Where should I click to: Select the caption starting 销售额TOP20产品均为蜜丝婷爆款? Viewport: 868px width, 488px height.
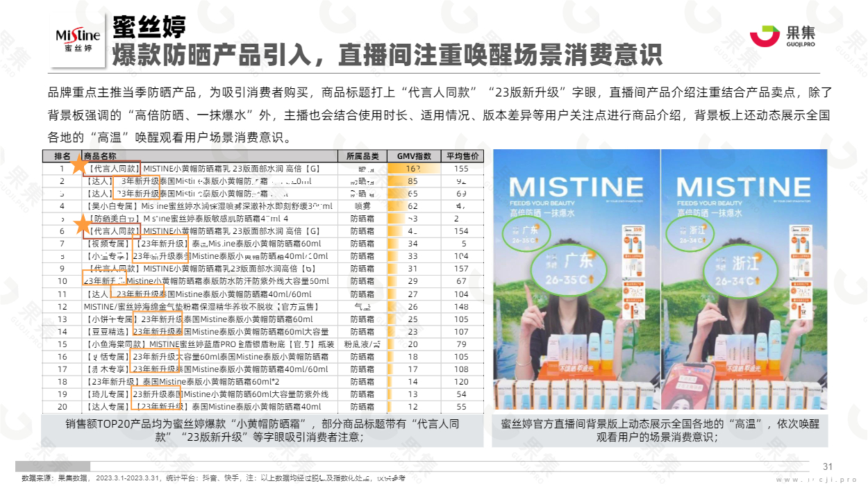click(263, 430)
